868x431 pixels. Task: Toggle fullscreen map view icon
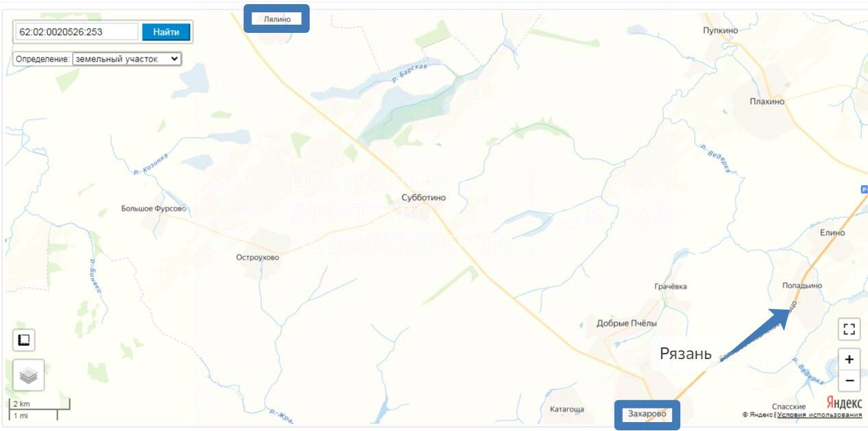[850, 329]
